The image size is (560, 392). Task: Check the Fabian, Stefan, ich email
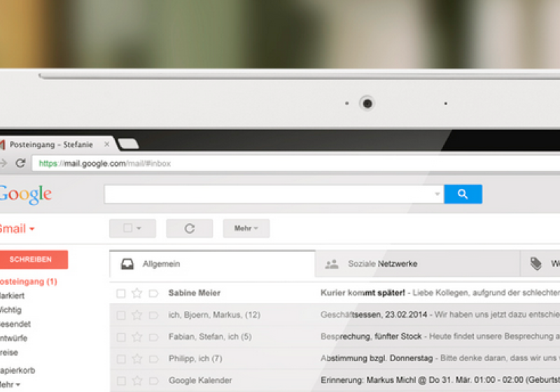click(121, 337)
